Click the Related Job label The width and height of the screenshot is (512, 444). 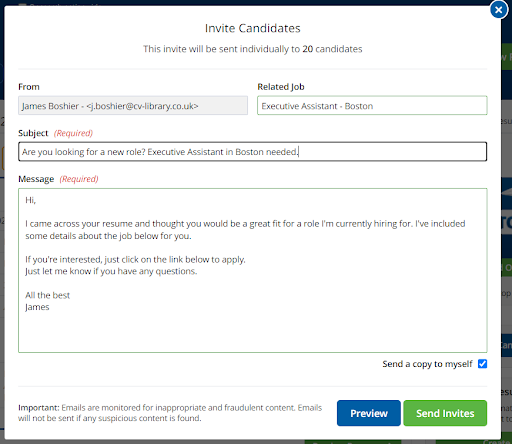point(281,87)
